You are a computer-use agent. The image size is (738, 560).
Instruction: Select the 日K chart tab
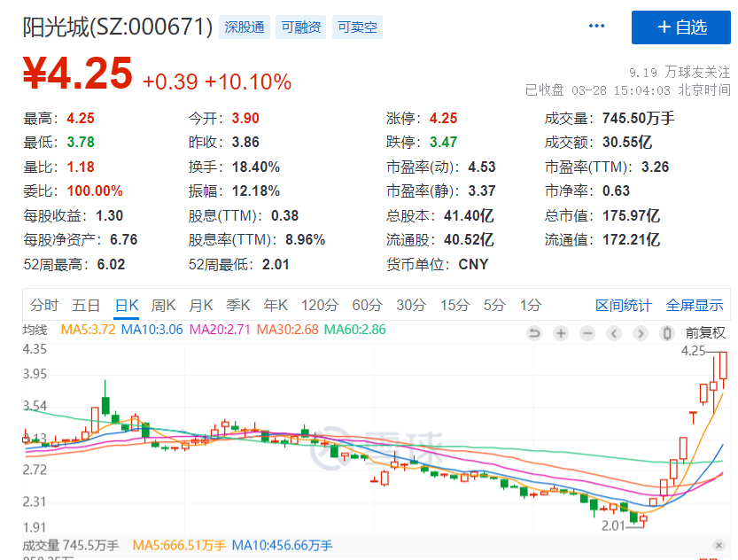point(127,306)
